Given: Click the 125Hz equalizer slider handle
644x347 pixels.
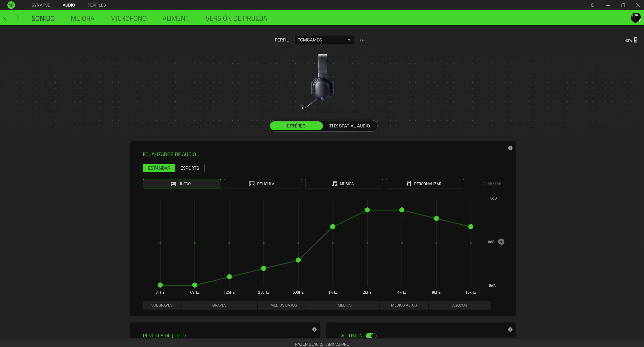Looking at the screenshot, I should [x=229, y=277].
